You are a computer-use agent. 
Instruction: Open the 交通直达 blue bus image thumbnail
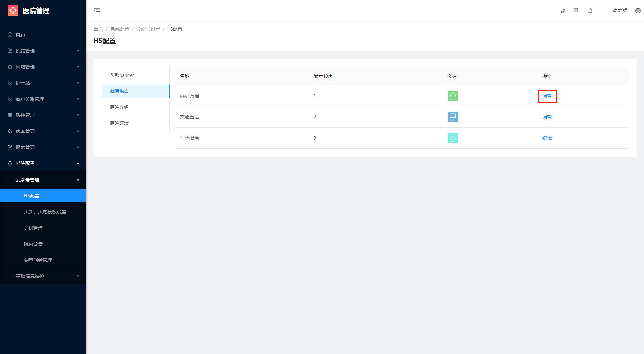point(453,117)
